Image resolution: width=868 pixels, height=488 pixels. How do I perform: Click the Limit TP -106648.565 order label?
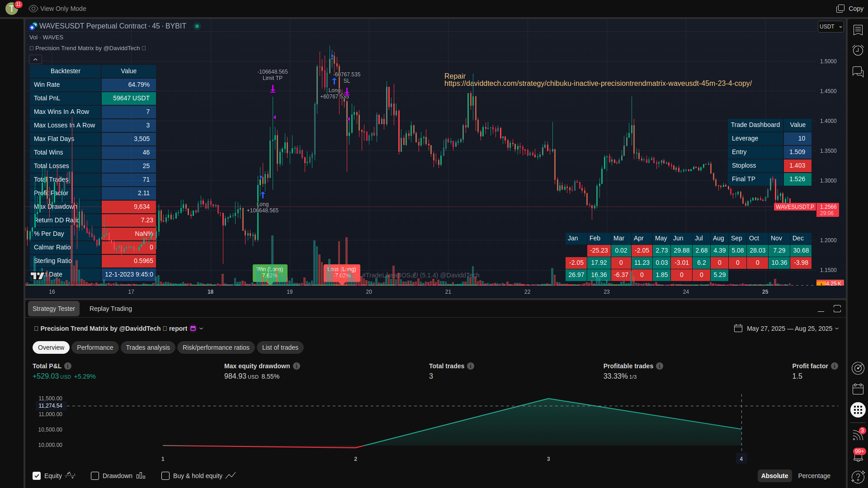pyautogui.click(x=273, y=75)
